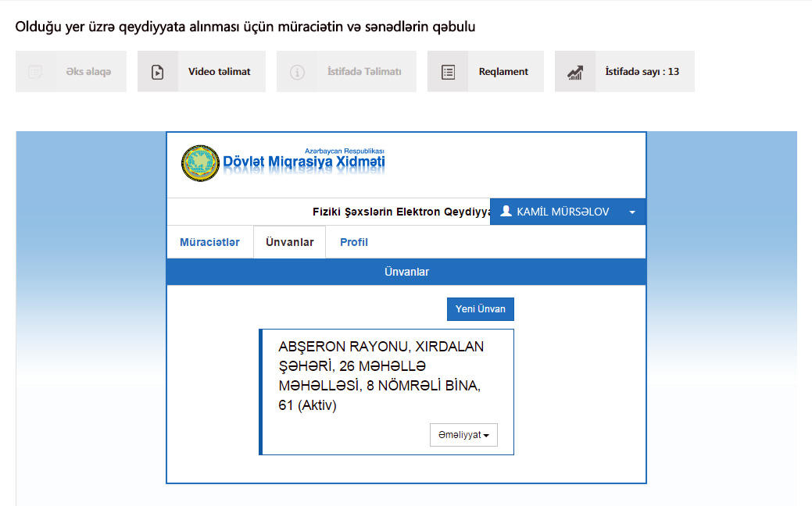Switch to the Müraciətlər tab

(x=209, y=242)
